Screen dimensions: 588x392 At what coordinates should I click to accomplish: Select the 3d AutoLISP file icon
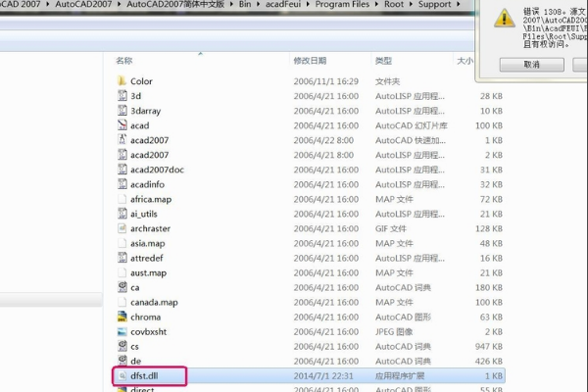tap(122, 96)
